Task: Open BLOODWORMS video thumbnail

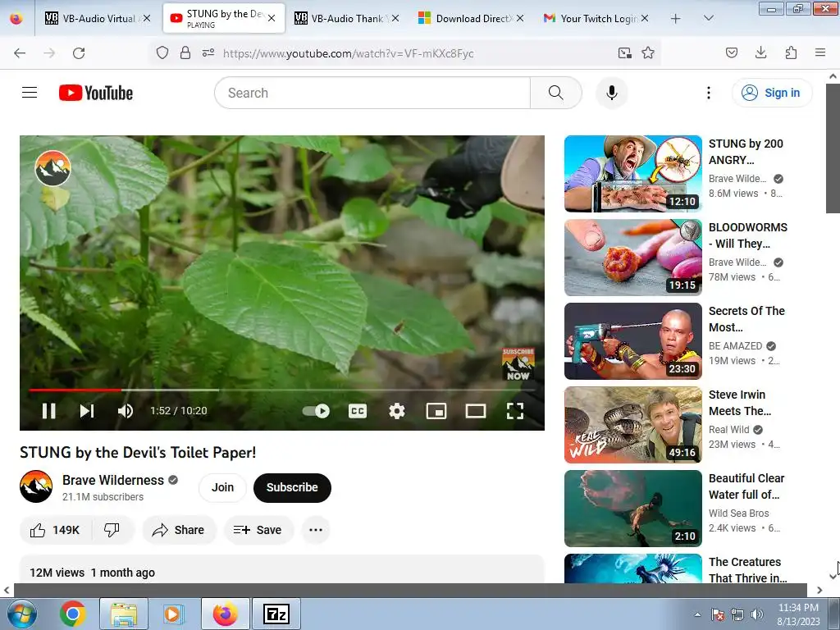Action: tap(632, 257)
